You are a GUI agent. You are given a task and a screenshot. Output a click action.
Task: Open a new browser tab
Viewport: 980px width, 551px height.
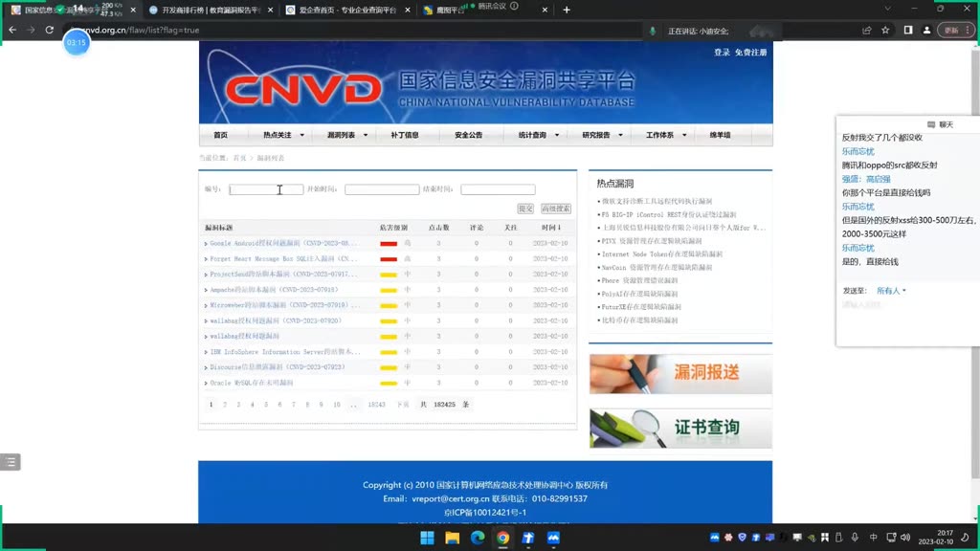point(567,10)
